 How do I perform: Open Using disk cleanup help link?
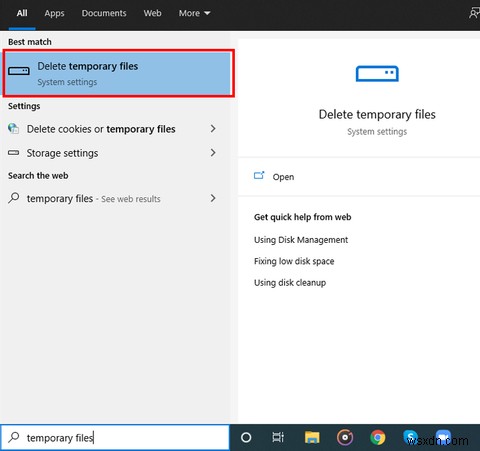pos(290,282)
